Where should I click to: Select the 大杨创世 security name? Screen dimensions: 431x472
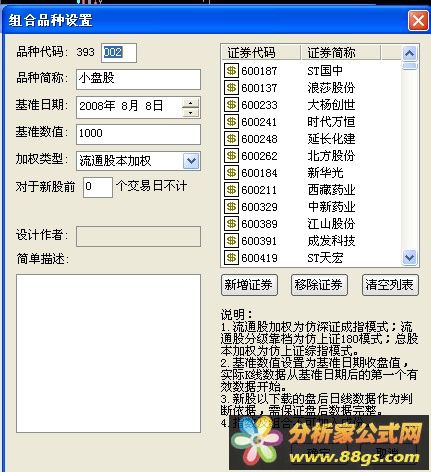(x=331, y=105)
